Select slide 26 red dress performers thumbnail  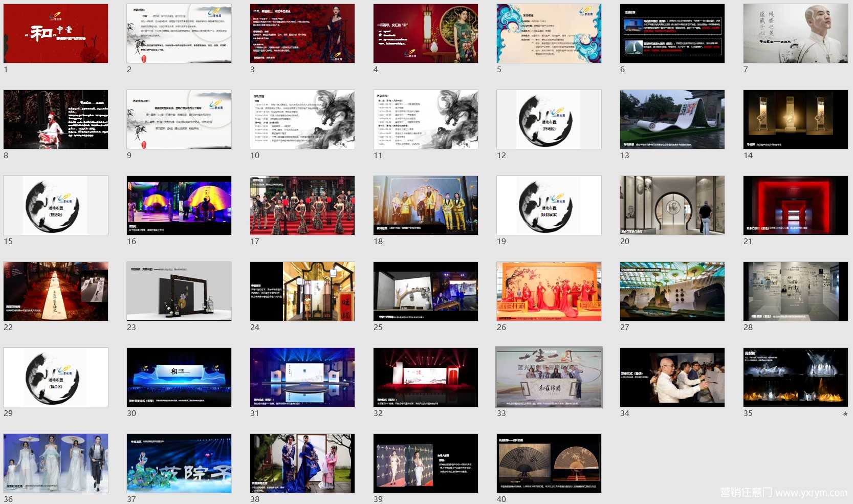click(549, 292)
